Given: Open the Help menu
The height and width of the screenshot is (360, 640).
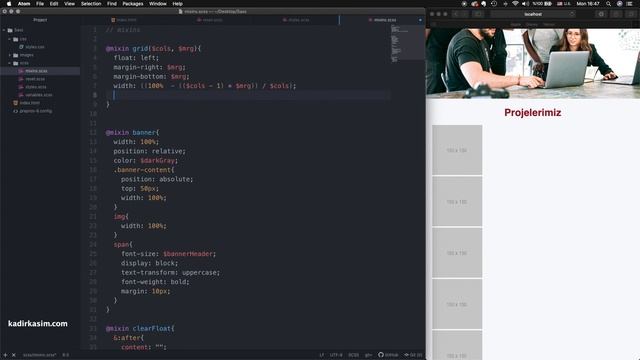Looking at the screenshot, I should click(178, 4).
